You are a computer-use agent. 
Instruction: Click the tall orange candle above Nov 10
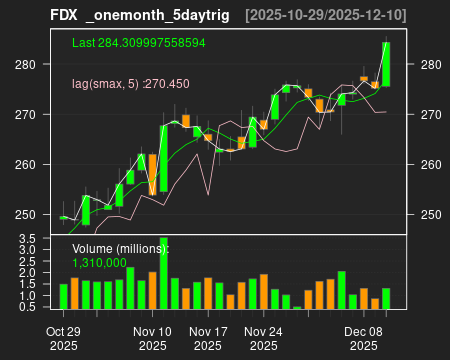click(x=153, y=175)
